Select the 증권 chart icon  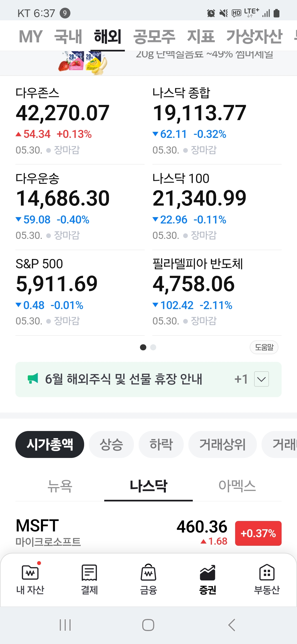click(x=208, y=572)
